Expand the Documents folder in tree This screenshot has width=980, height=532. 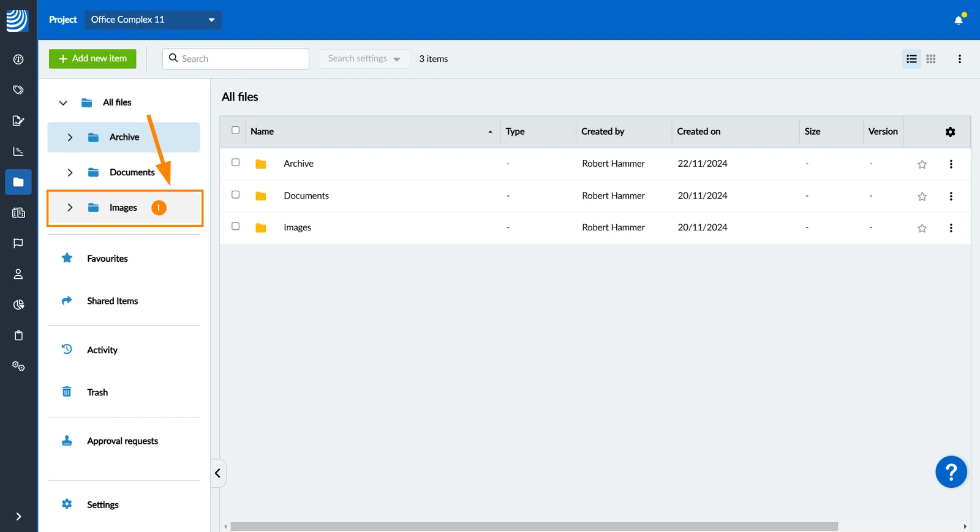pos(70,173)
